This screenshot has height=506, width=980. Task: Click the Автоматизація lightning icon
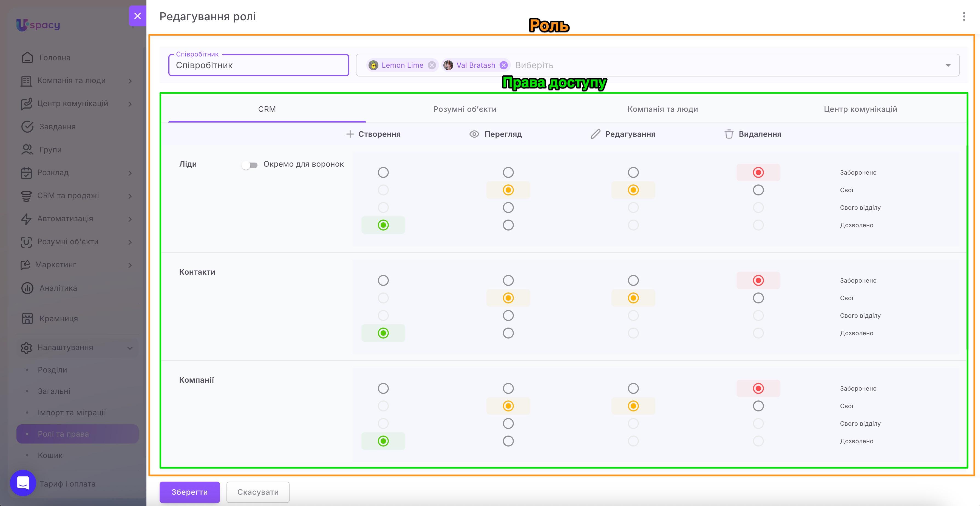point(26,219)
